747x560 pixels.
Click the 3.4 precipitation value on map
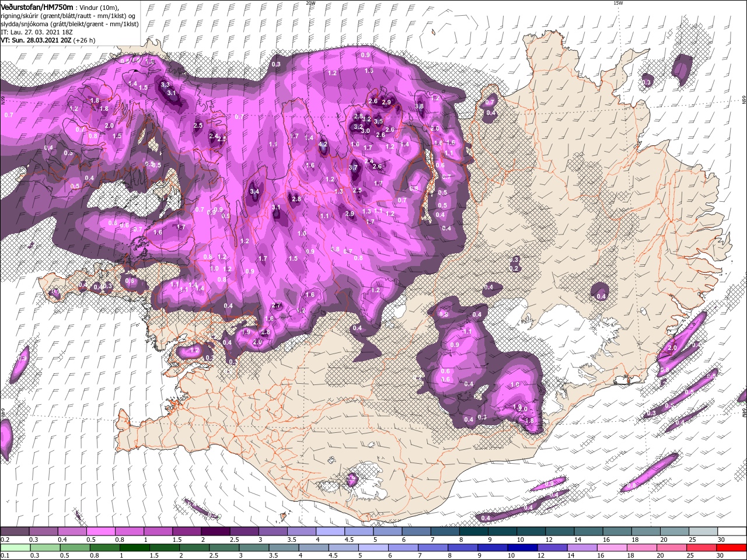click(x=254, y=191)
